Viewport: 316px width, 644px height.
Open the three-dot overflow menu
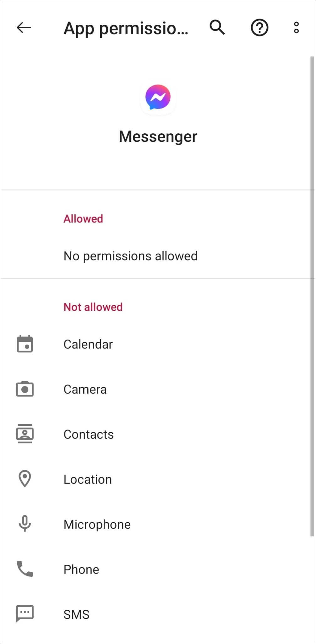pyautogui.click(x=296, y=28)
